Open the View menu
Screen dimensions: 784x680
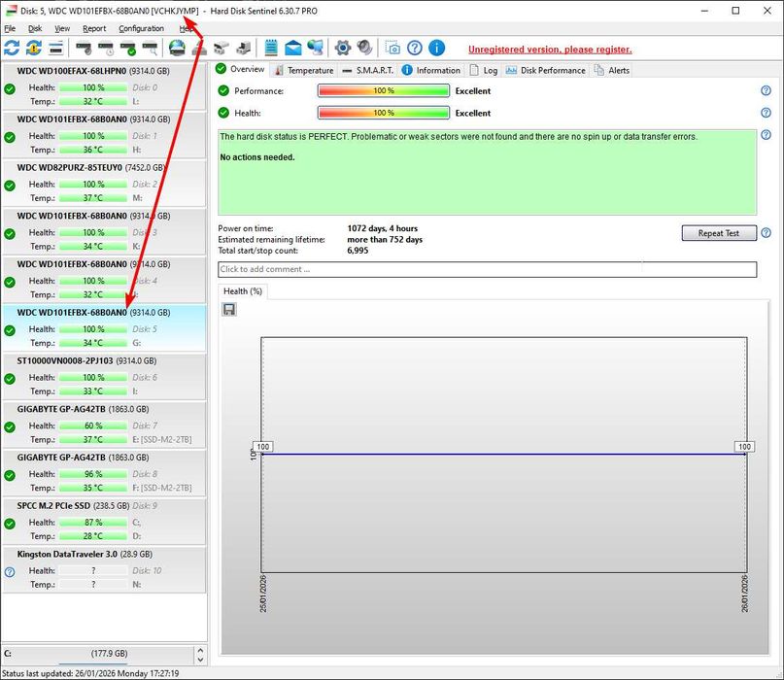point(62,28)
